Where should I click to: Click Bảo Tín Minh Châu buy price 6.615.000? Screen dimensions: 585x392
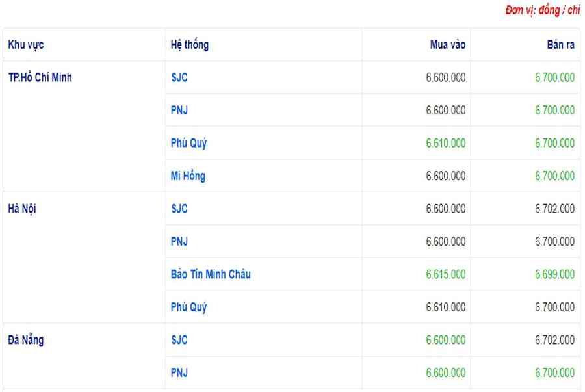pos(446,274)
